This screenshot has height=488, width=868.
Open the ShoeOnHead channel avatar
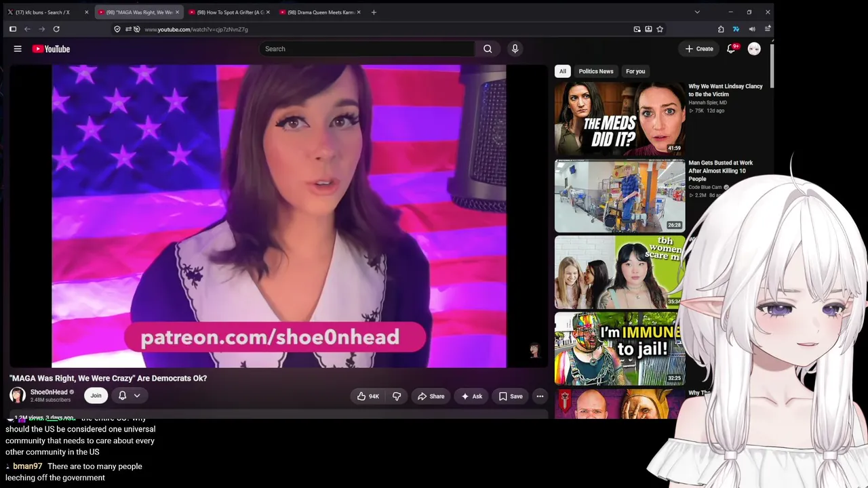click(x=18, y=396)
